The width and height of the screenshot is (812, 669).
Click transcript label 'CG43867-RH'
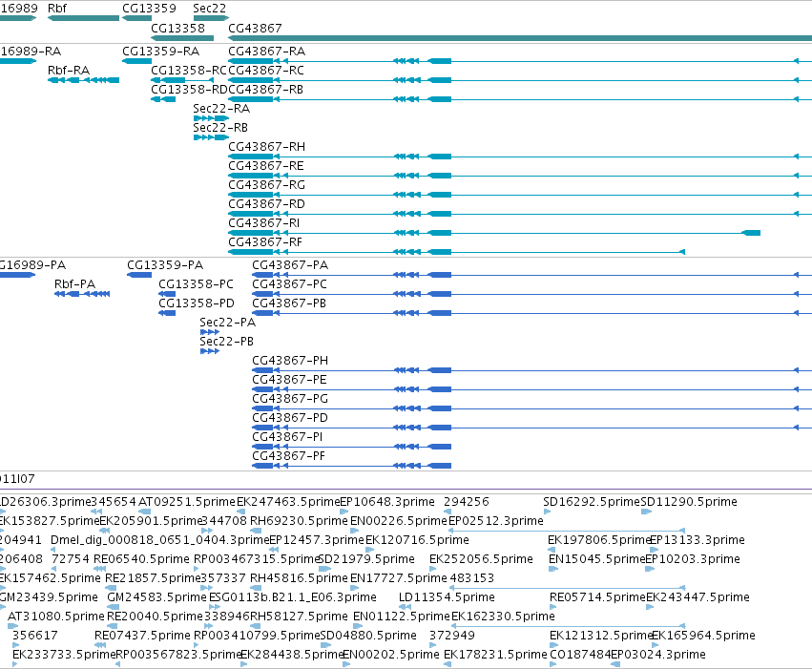(x=267, y=147)
